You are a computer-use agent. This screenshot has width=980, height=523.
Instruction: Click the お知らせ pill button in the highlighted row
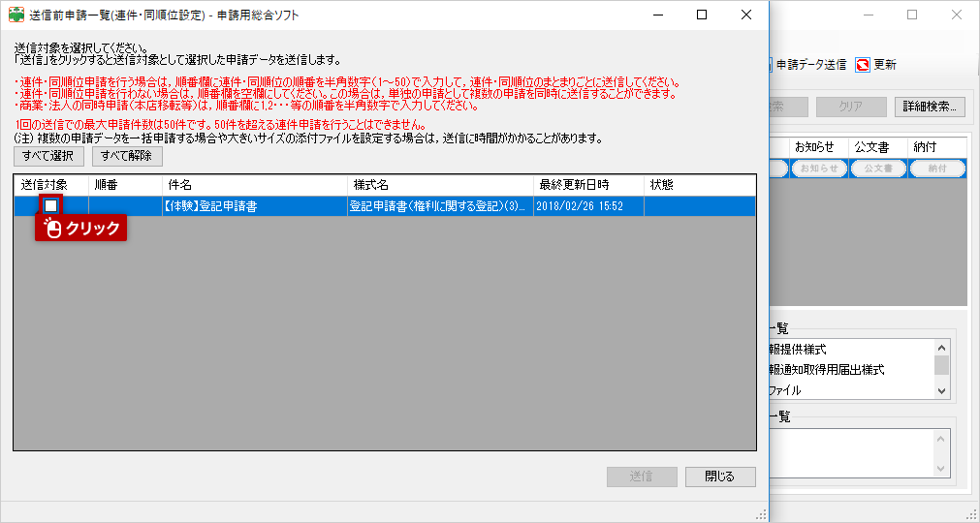819,169
